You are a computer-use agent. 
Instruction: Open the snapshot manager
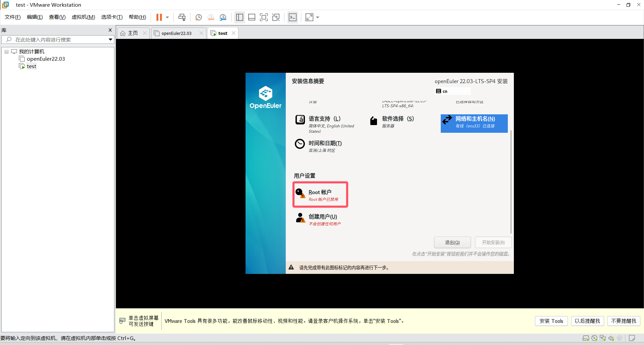pyautogui.click(x=223, y=17)
